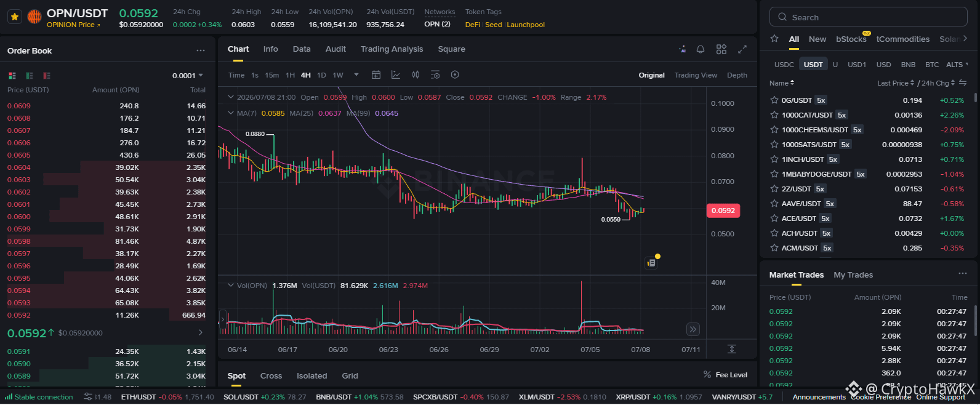Click the auto-fit price scale icon
This screenshot has height=405, width=980.
(732, 349)
